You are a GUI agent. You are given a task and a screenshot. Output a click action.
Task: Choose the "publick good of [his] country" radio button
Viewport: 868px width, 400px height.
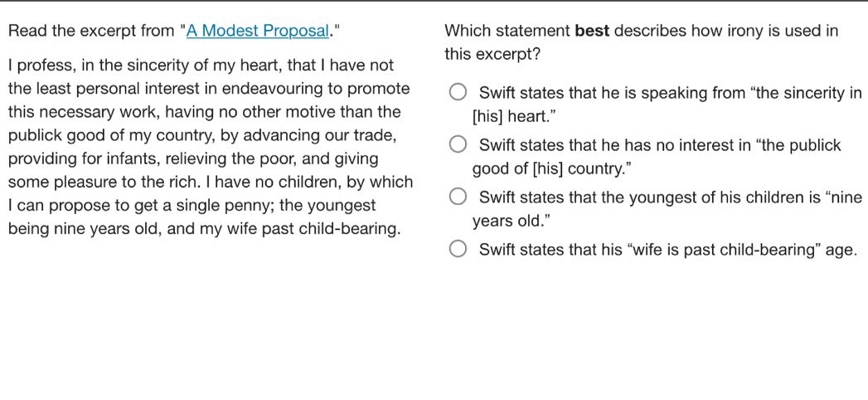[x=458, y=144]
